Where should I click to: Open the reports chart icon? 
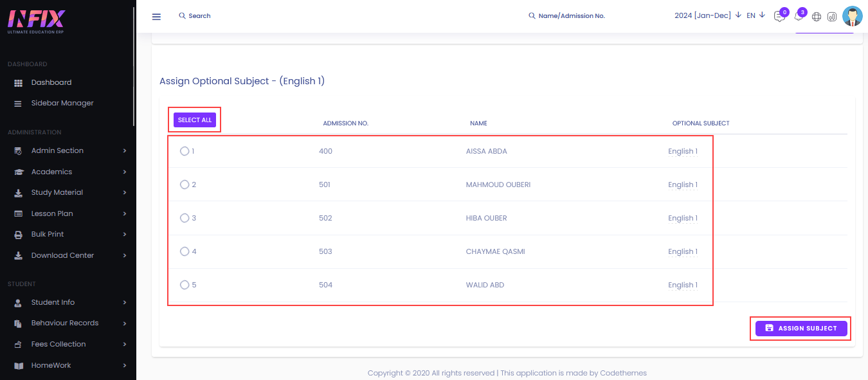click(832, 17)
